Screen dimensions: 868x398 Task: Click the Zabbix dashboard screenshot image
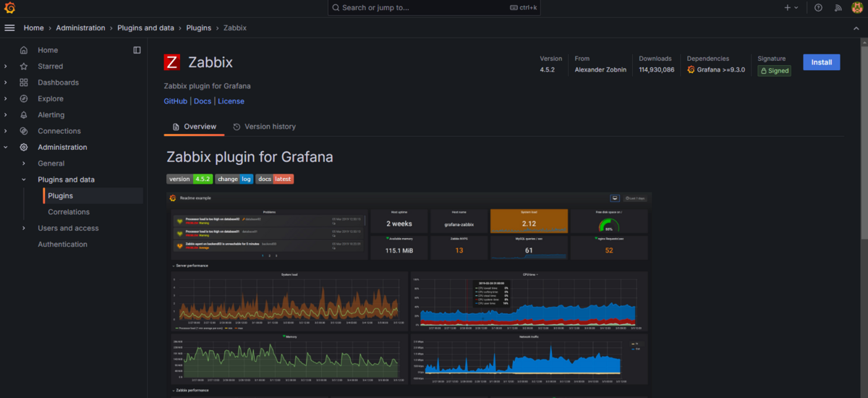[x=410, y=293]
